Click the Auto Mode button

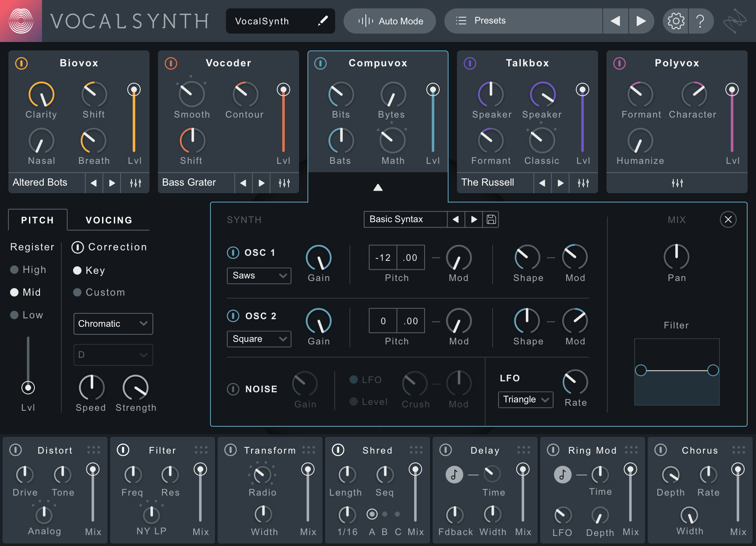click(x=389, y=21)
